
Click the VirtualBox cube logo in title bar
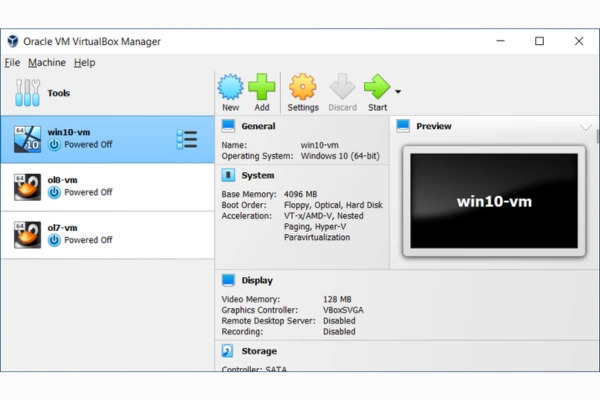click(13, 41)
